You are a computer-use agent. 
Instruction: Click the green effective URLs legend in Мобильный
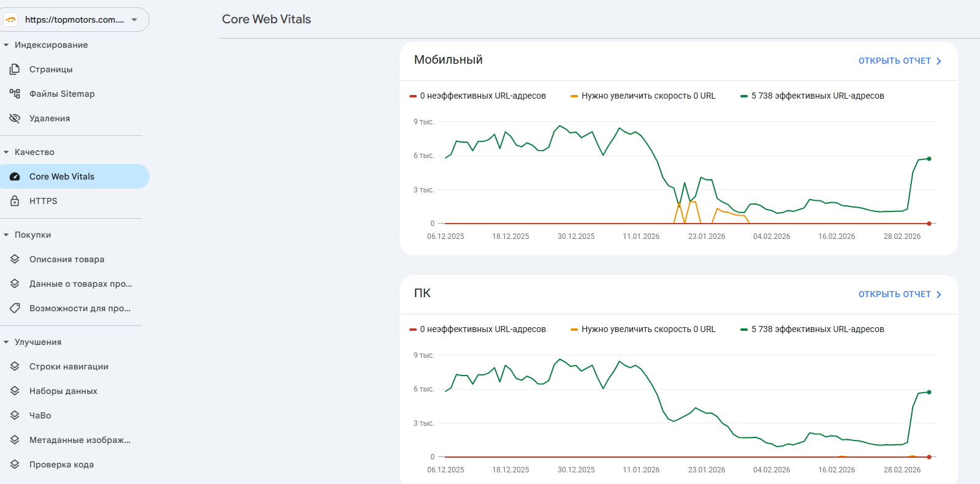pos(812,96)
